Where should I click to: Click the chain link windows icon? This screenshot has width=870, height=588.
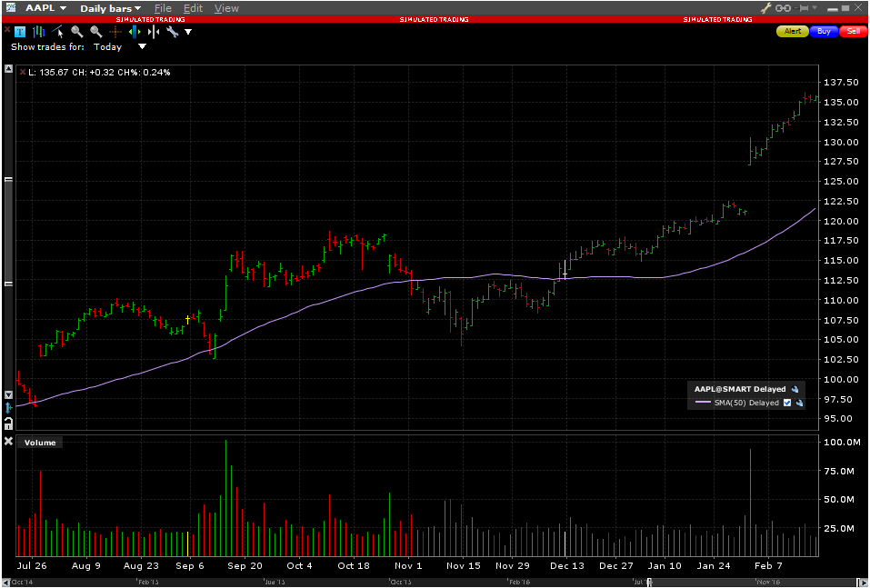coord(783,8)
